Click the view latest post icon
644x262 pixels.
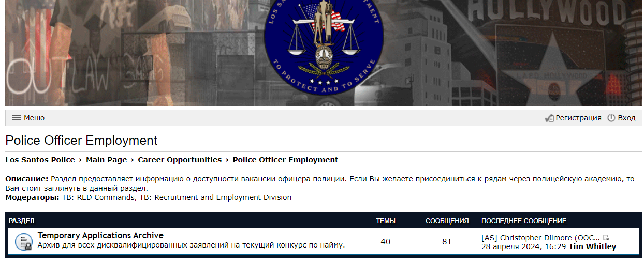point(606,238)
